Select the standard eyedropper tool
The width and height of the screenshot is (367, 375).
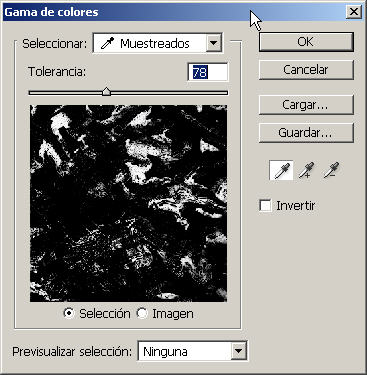(x=281, y=170)
